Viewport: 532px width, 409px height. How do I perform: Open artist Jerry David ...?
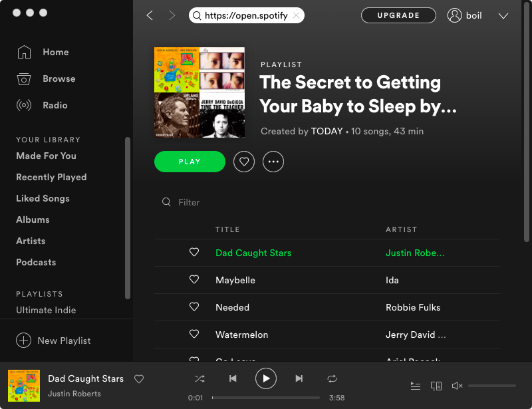[416, 335]
